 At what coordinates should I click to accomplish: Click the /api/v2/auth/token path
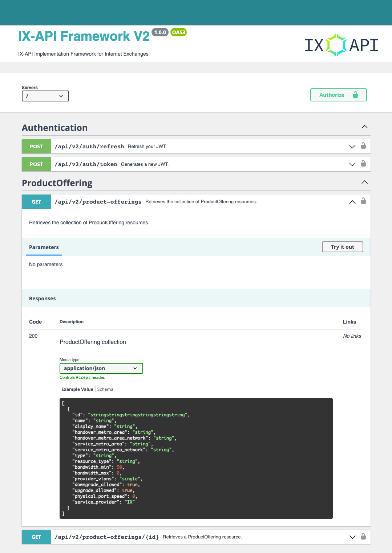pyautogui.click(x=86, y=164)
